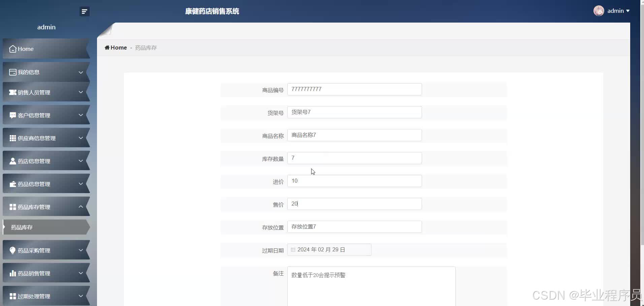Open the 药店信息管理 menu
The height and width of the screenshot is (306, 644).
(46, 161)
